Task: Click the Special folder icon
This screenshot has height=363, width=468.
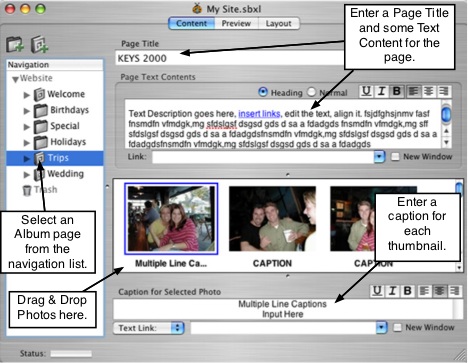Action: 41,126
